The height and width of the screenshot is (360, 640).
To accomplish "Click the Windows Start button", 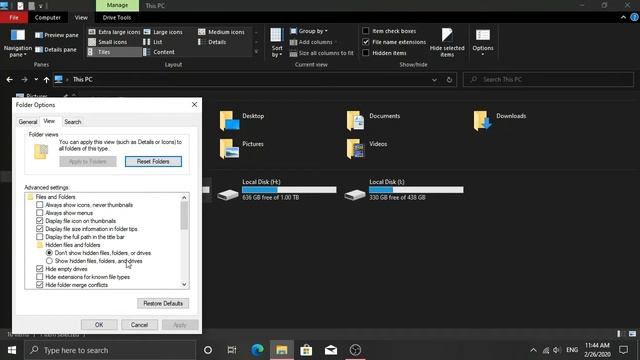I will [12, 350].
